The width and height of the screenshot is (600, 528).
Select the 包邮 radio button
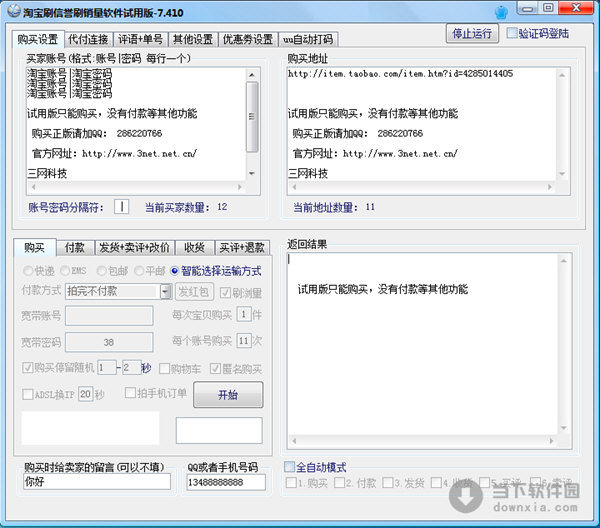point(101,271)
